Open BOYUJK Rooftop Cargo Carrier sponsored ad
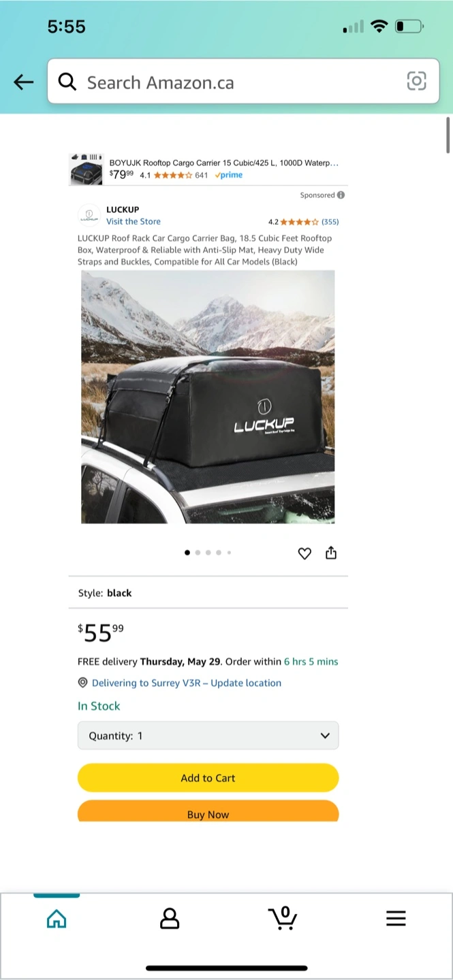The image size is (453, 980). (x=208, y=169)
